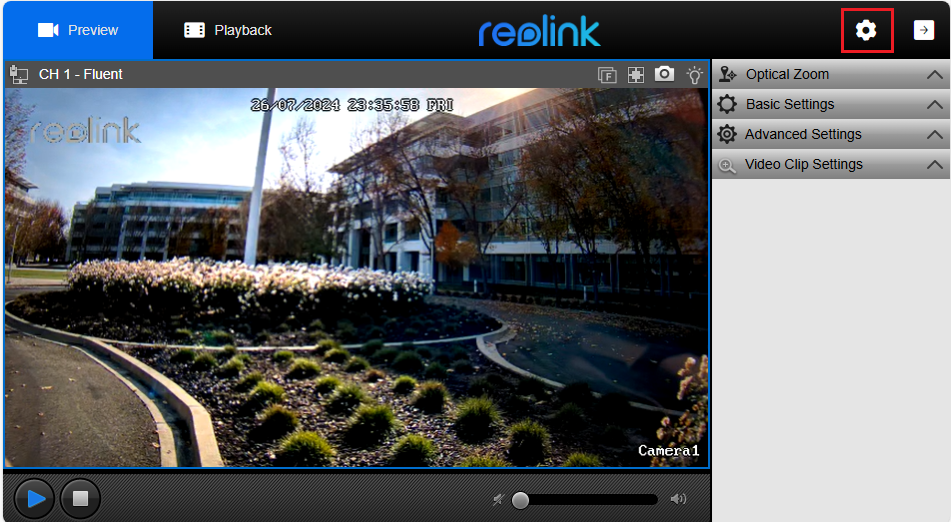951x522 pixels.
Task: Expand the Basic Settings chevron
Action: tap(934, 105)
